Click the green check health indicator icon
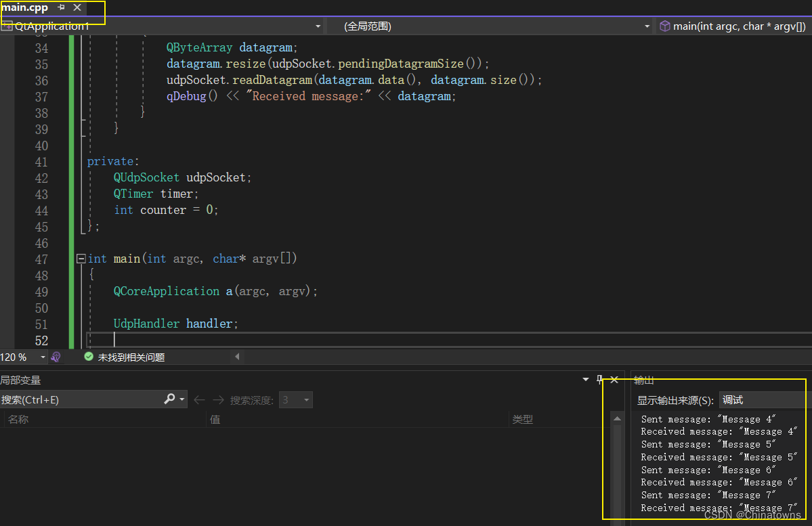 click(x=89, y=357)
